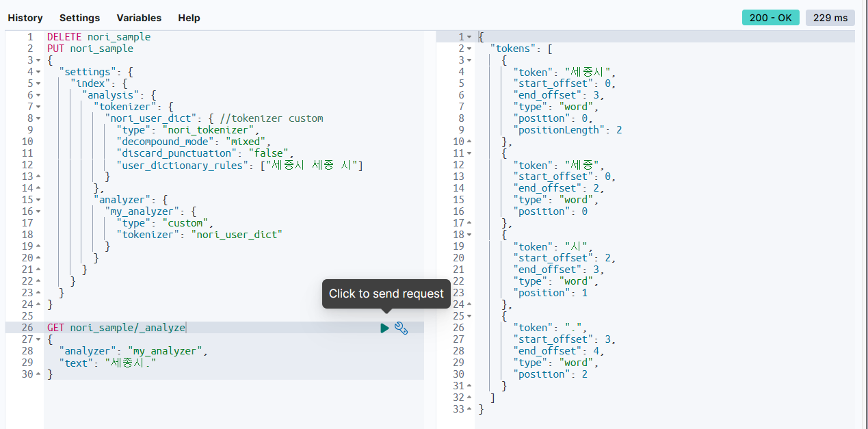The image size is (868, 429).
Task: Collapse the "index" block fold arrow on line 5
Action: [38, 83]
